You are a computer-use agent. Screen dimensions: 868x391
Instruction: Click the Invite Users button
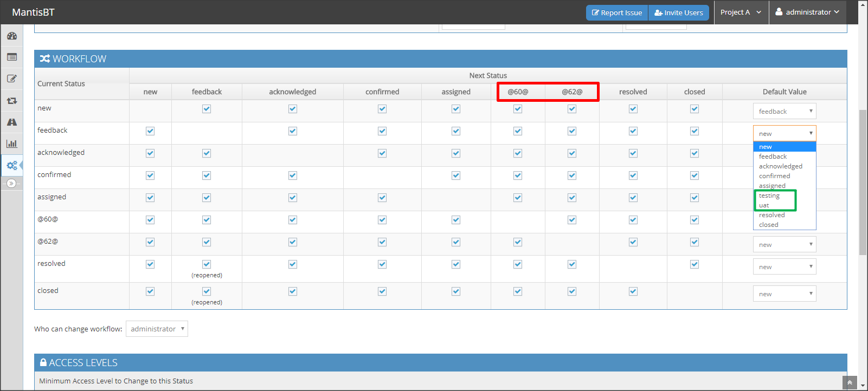(x=678, y=13)
